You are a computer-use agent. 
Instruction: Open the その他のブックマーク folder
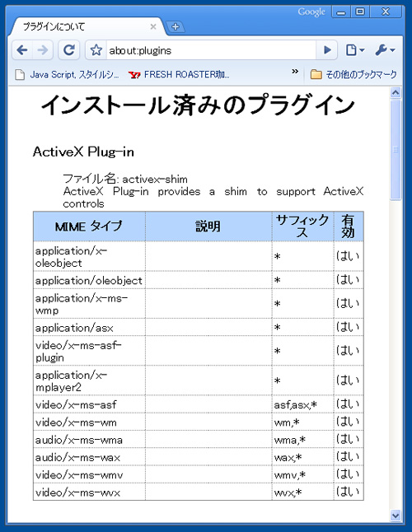(x=353, y=74)
